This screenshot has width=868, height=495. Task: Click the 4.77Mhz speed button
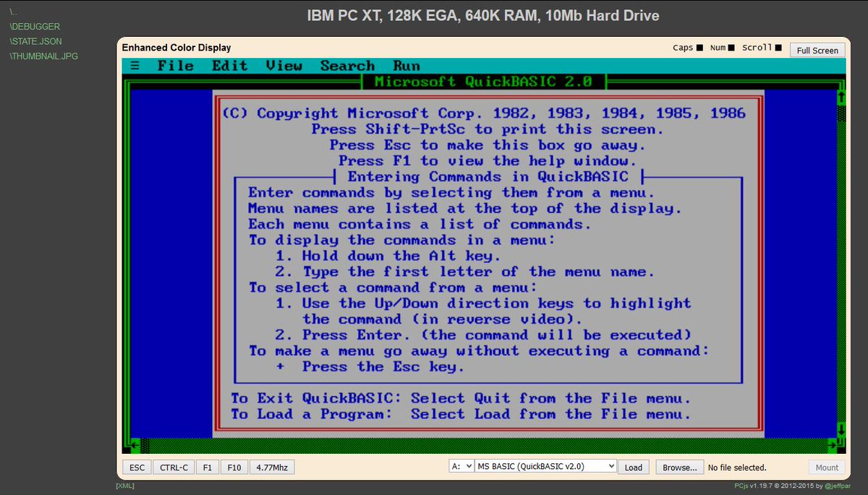click(272, 468)
